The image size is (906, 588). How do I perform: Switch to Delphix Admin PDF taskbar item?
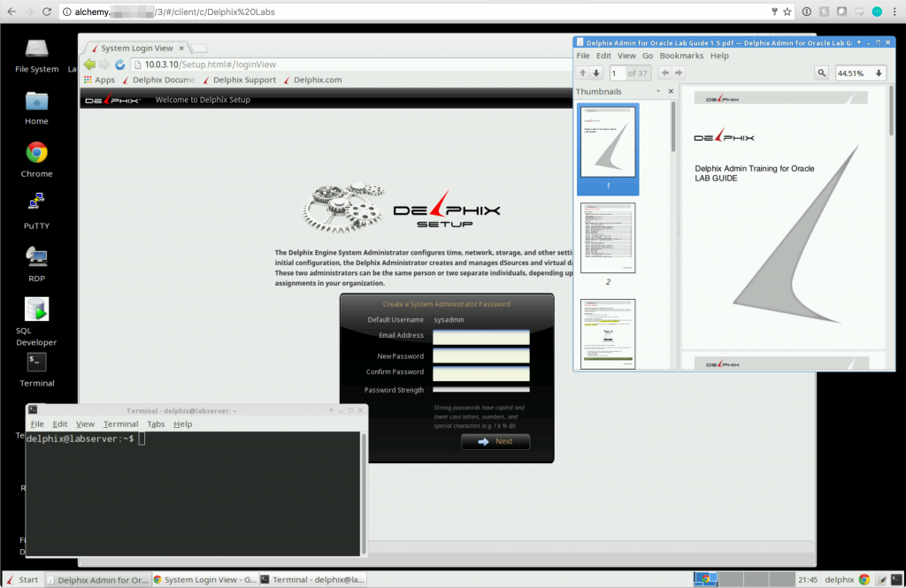point(97,579)
